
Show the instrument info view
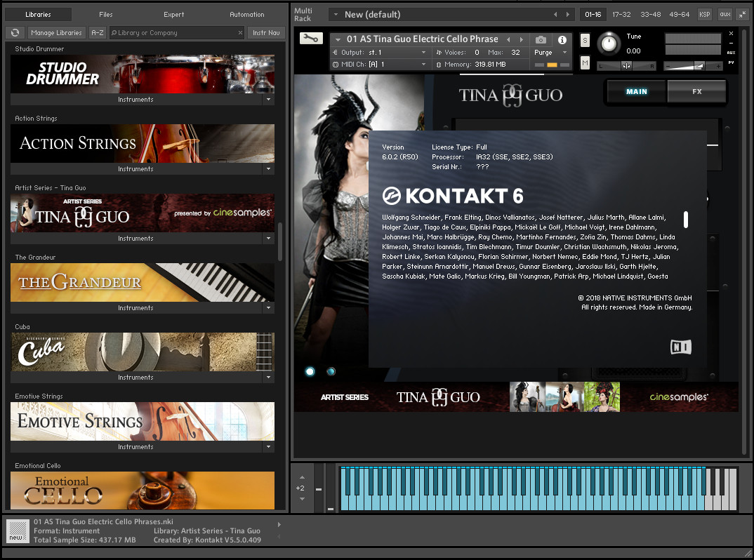562,40
